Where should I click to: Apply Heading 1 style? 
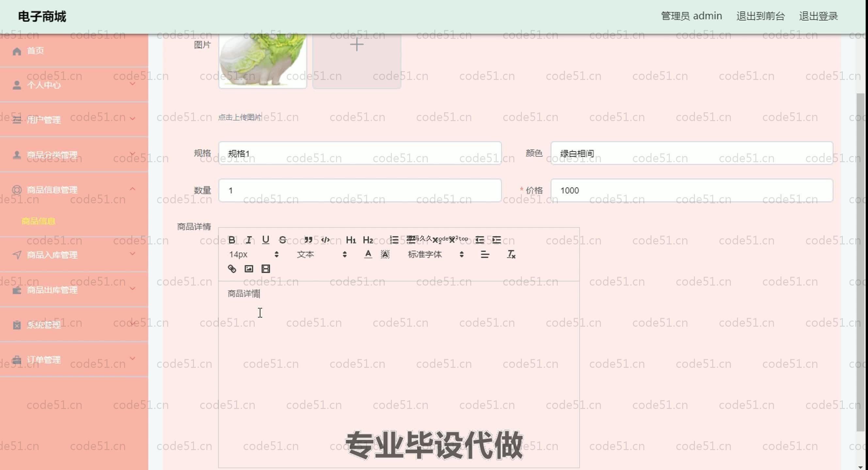pos(351,240)
